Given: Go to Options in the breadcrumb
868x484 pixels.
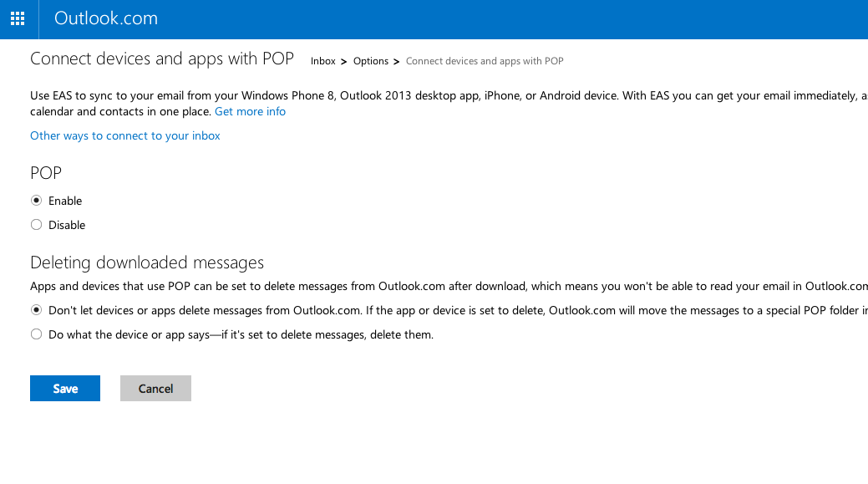Looking at the screenshot, I should [x=371, y=61].
